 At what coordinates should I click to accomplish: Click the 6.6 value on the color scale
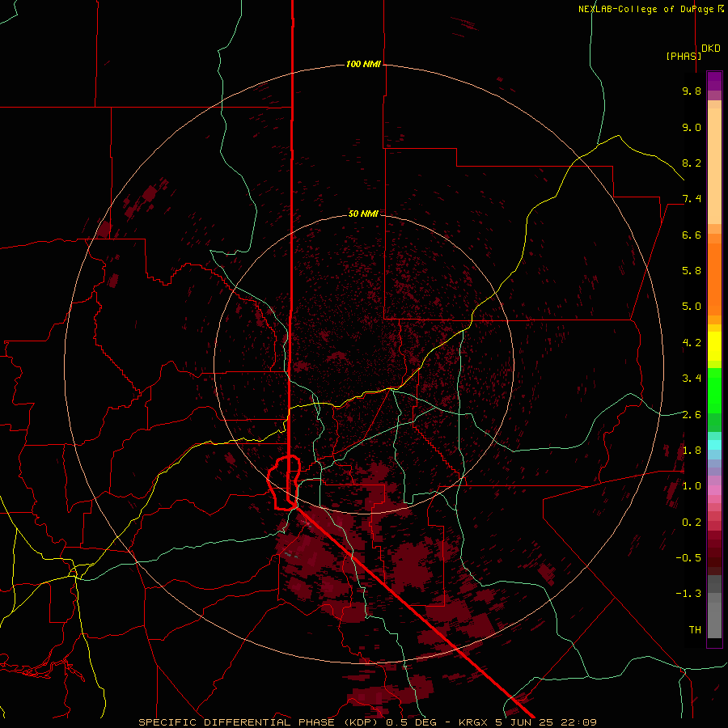[x=692, y=235]
